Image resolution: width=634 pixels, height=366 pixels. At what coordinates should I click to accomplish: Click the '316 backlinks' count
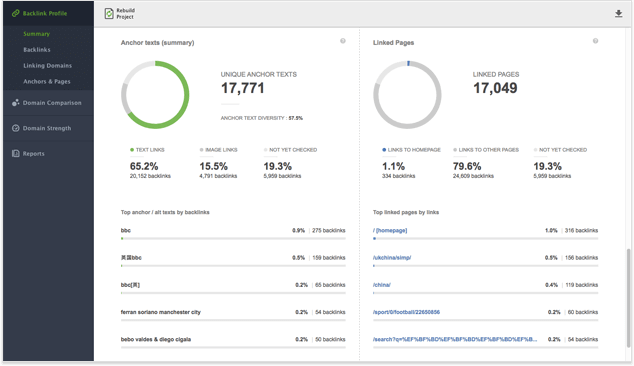[581, 231]
